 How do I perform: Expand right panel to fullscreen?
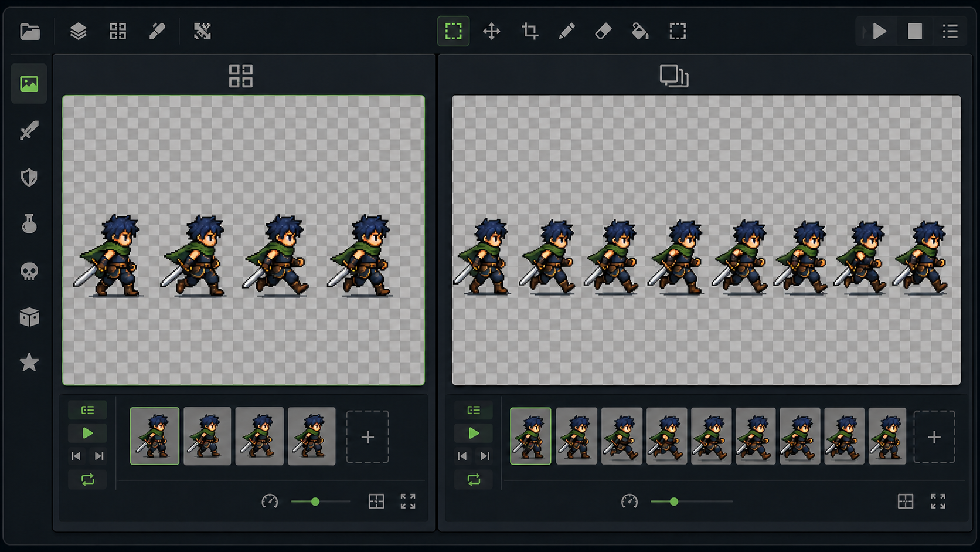pyautogui.click(x=938, y=502)
